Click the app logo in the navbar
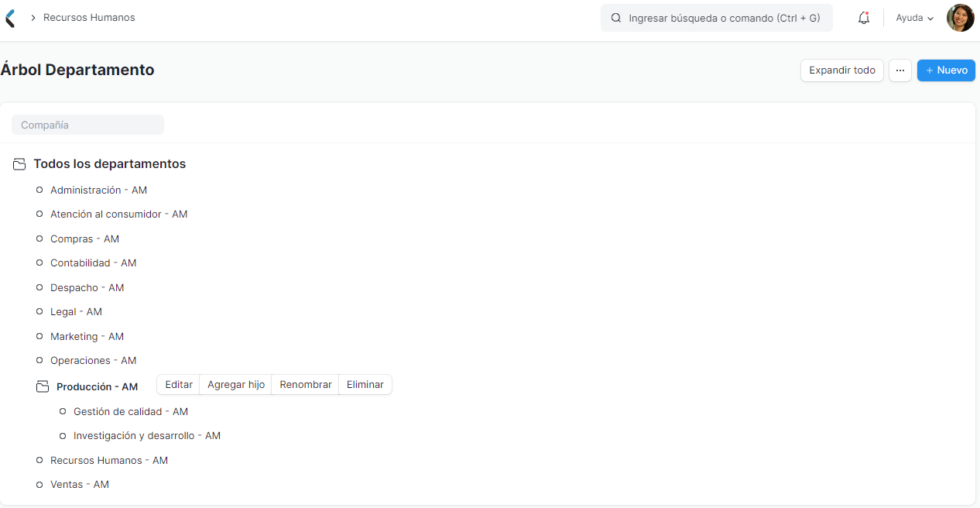Viewport: 980px width, 508px height. coord(9,18)
